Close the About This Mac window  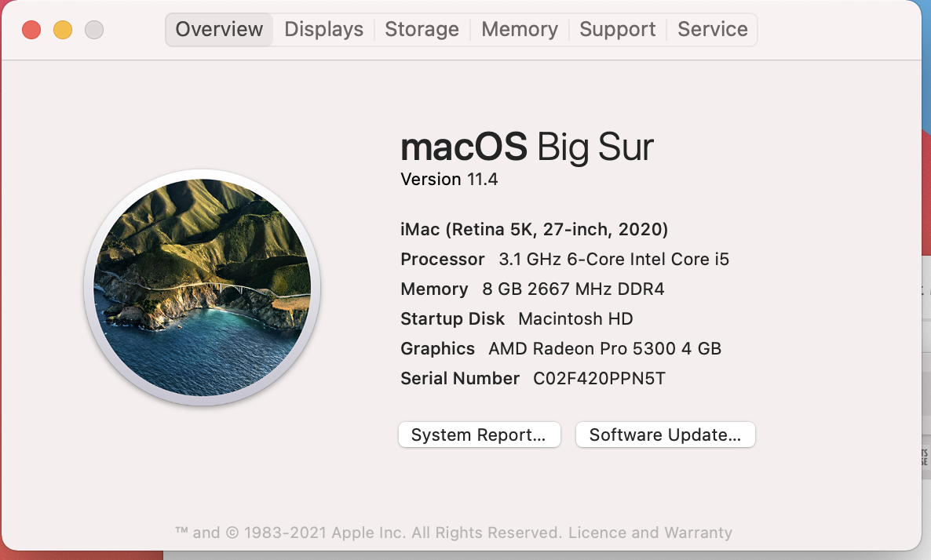31,30
